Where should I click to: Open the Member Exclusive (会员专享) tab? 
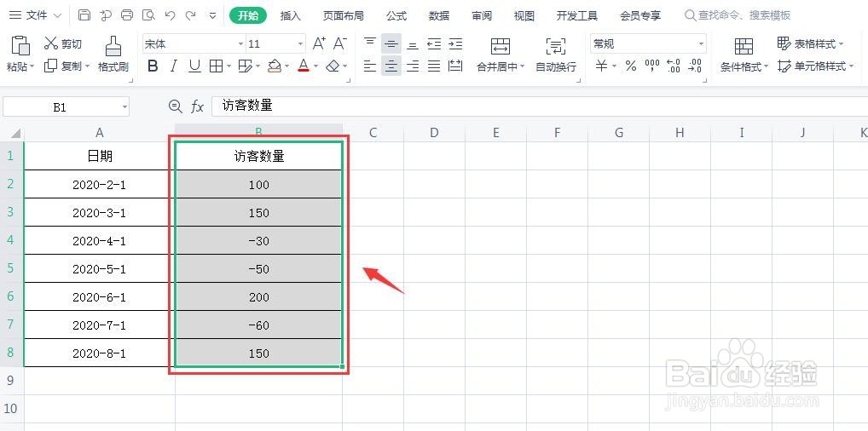640,15
